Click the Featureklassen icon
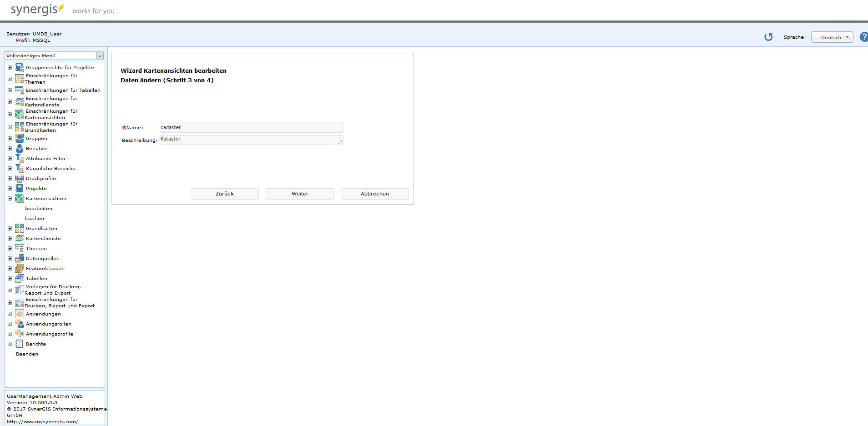Screen dimensions: 868x426 point(20,268)
